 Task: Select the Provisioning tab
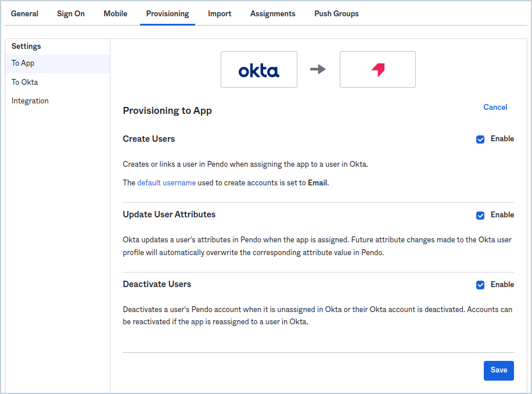[168, 13]
